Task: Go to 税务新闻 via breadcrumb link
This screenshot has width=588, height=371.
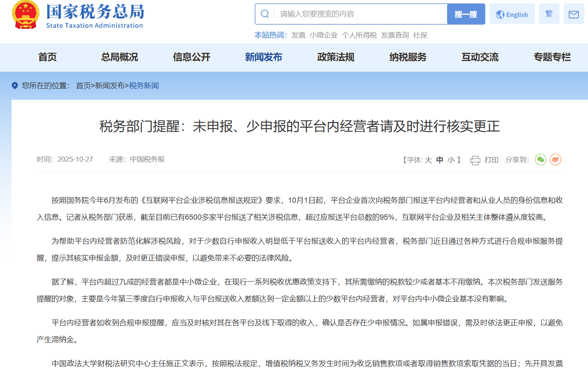Action: point(144,86)
